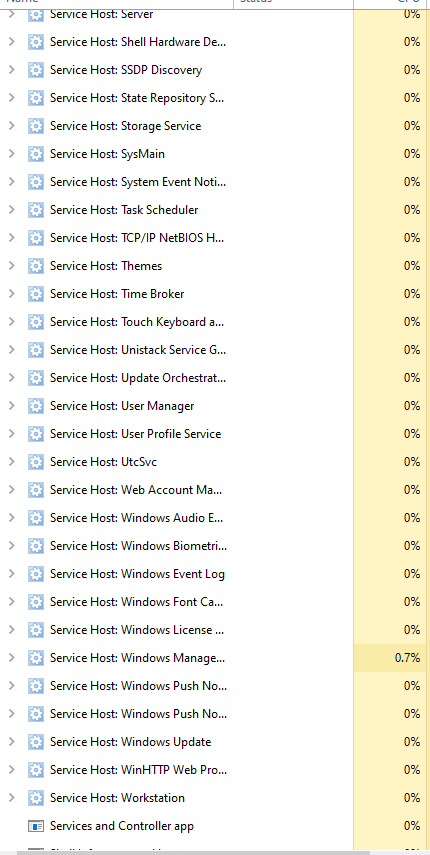Expand the Update Orchestrator service host

[11, 378]
